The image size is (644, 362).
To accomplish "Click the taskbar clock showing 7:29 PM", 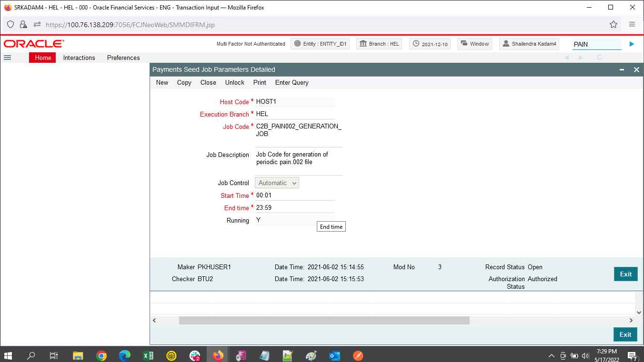I will point(606,355).
